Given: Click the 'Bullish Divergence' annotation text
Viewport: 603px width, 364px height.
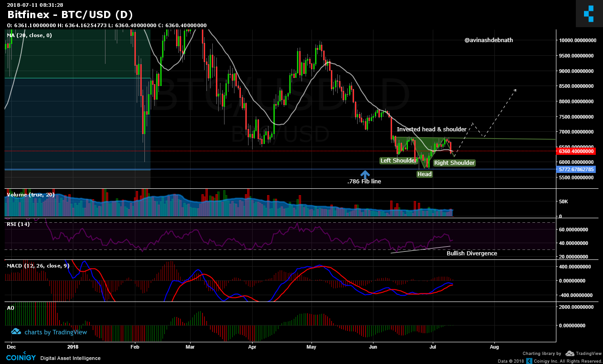Looking at the screenshot, I should pos(472,253).
